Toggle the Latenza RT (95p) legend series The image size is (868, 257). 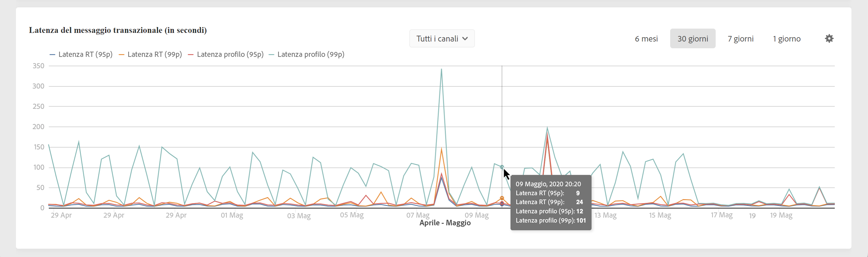[81, 54]
